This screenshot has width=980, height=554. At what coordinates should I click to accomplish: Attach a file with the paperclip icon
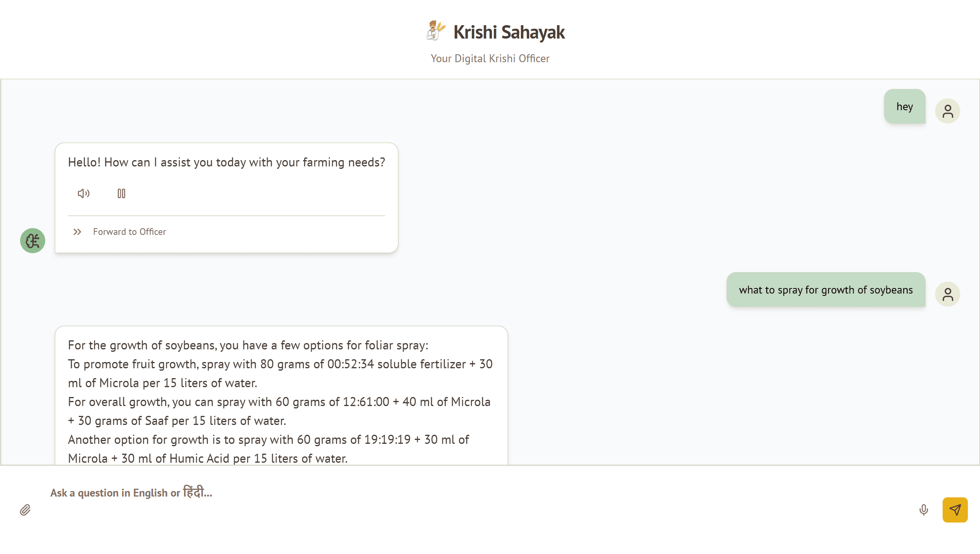coord(25,510)
